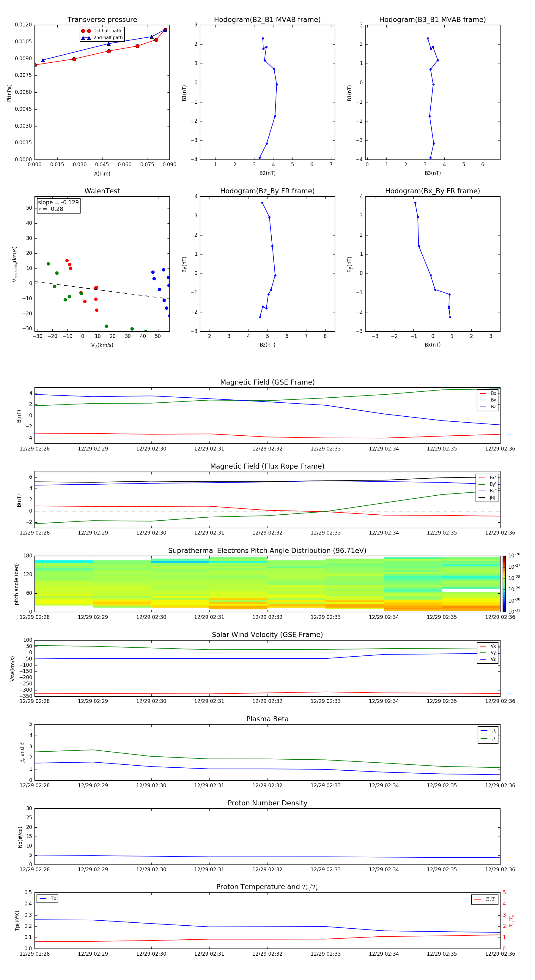Click the 10^-31 colorbar tick label

(x=514, y=611)
